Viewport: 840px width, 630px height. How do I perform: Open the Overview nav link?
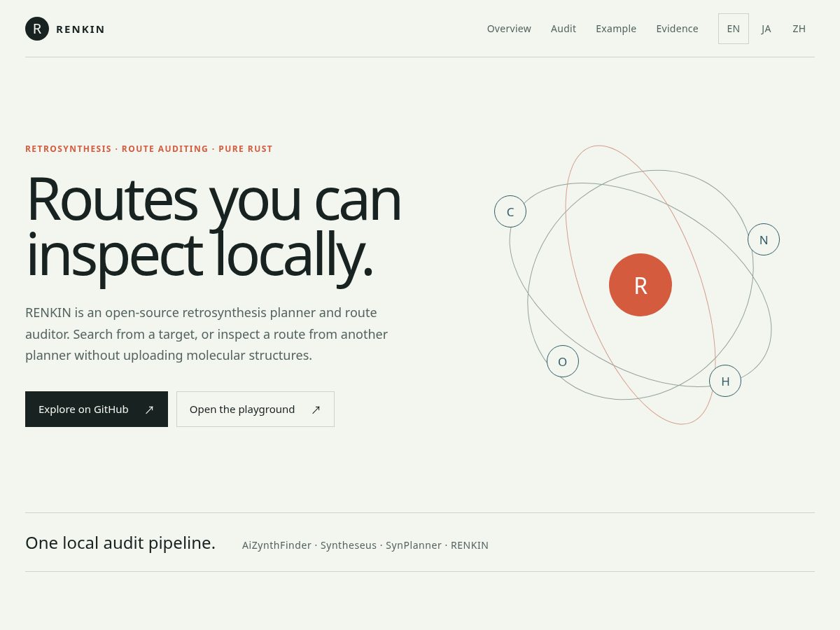509,29
